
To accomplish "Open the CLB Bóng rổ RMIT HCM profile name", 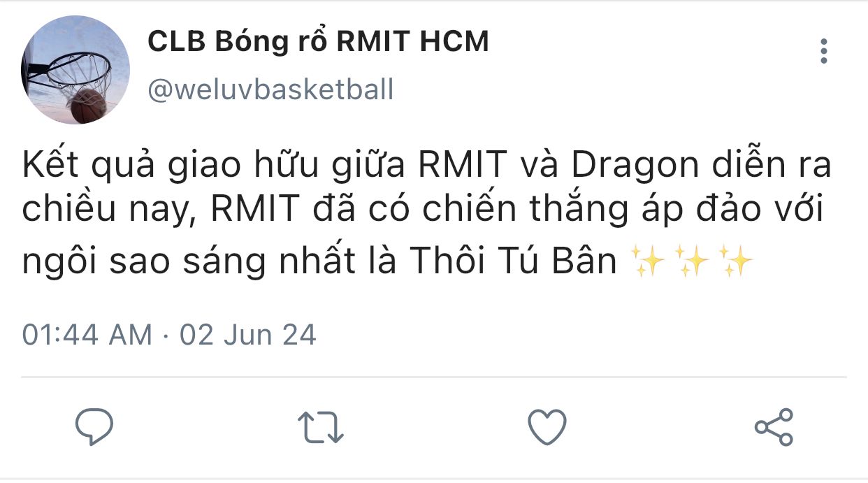I will (x=318, y=43).
